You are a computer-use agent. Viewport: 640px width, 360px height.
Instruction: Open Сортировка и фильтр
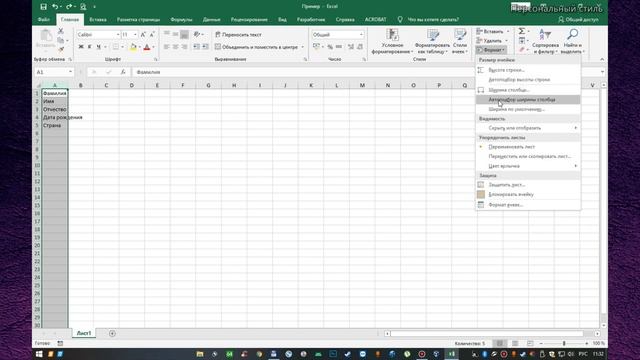(x=545, y=41)
